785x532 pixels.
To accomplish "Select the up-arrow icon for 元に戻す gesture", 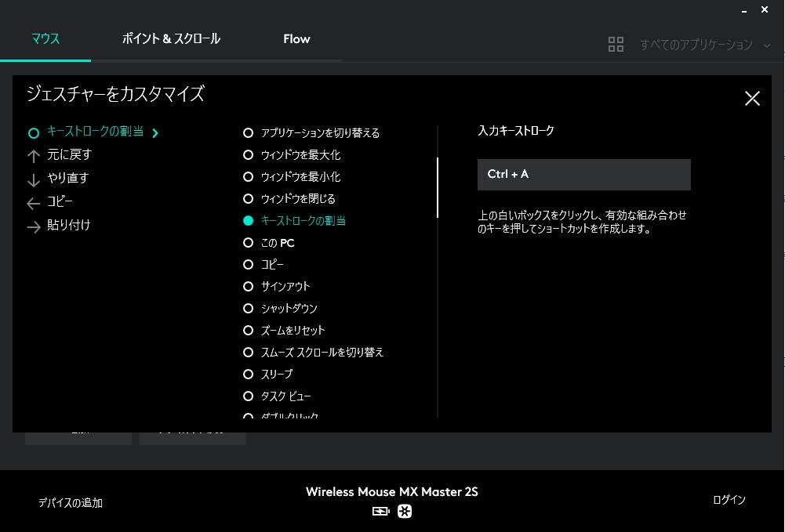I will (x=34, y=155).
